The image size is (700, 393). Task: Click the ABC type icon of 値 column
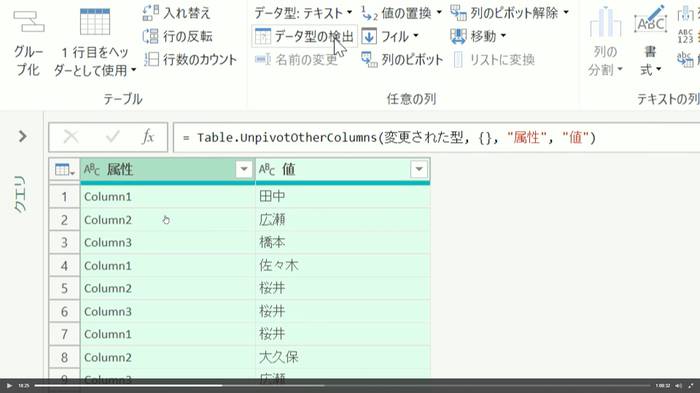[267, 170]
